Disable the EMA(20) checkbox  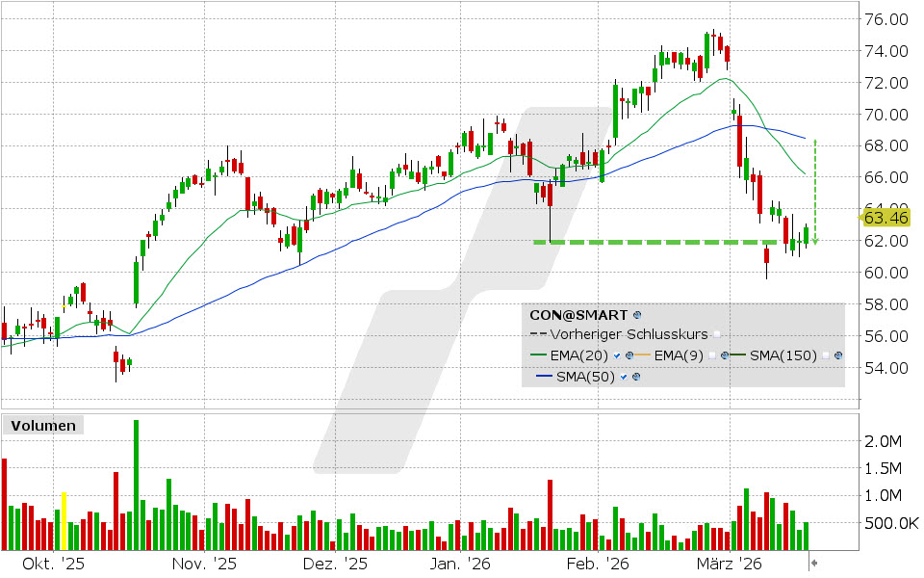coord(615,355)
